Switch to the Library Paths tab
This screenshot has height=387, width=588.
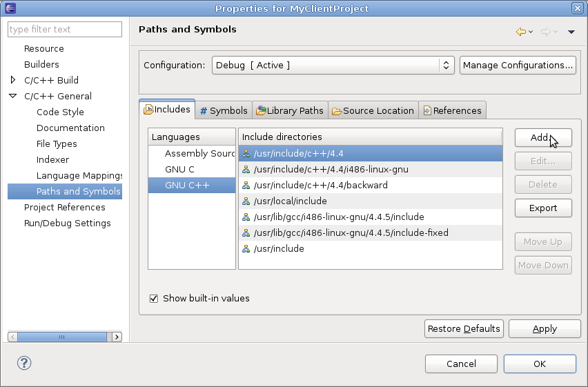point(290,110)
